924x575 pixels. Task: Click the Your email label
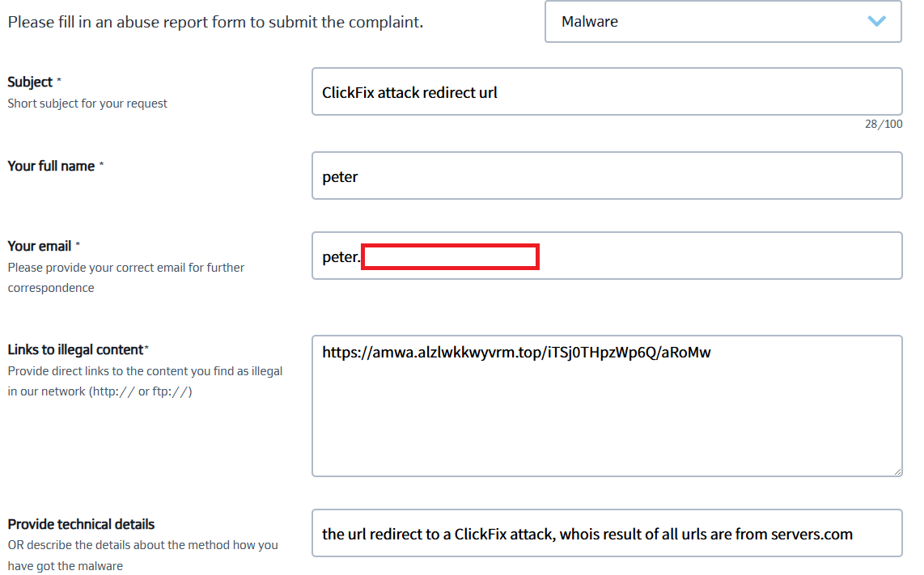(40, 247)
